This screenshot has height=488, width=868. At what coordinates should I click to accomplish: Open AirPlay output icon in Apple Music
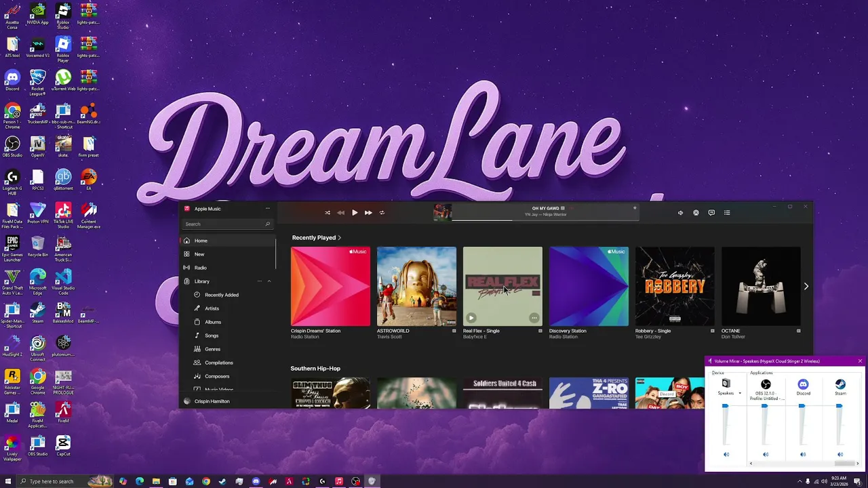(696, 213)
